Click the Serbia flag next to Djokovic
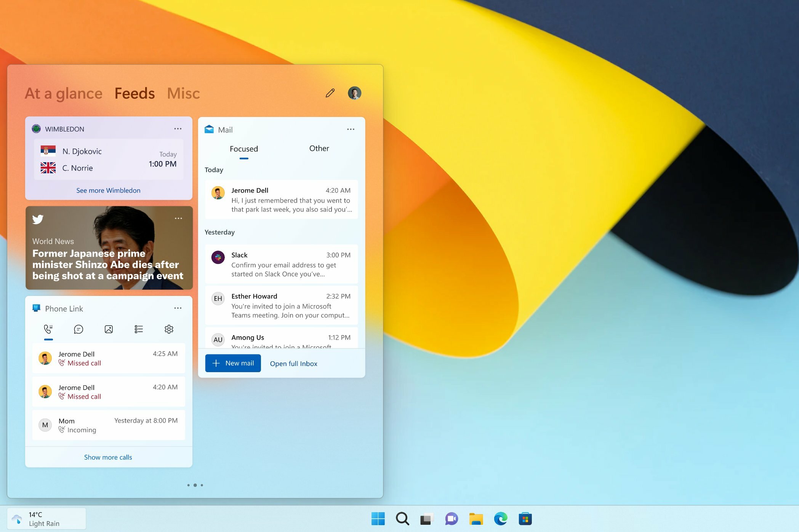Image resolution: width=799 pixels, height=532 pixels. 48,151
